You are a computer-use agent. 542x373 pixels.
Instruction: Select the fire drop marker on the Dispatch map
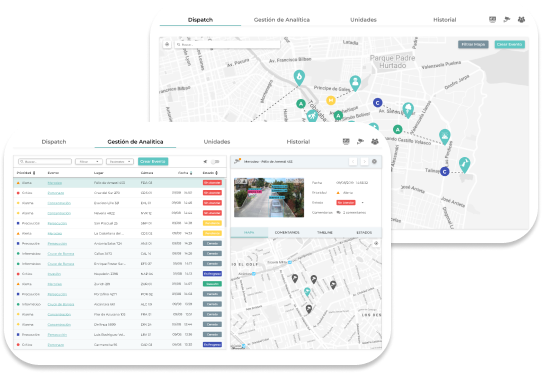point(299,77)
